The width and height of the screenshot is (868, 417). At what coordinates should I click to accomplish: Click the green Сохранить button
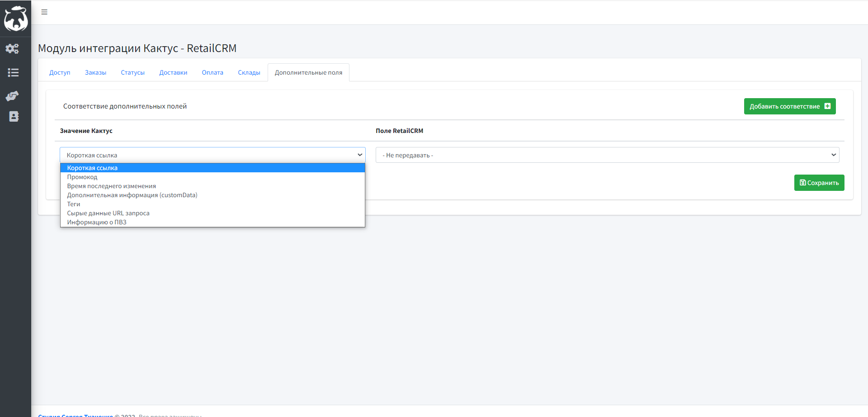[819, 183]
